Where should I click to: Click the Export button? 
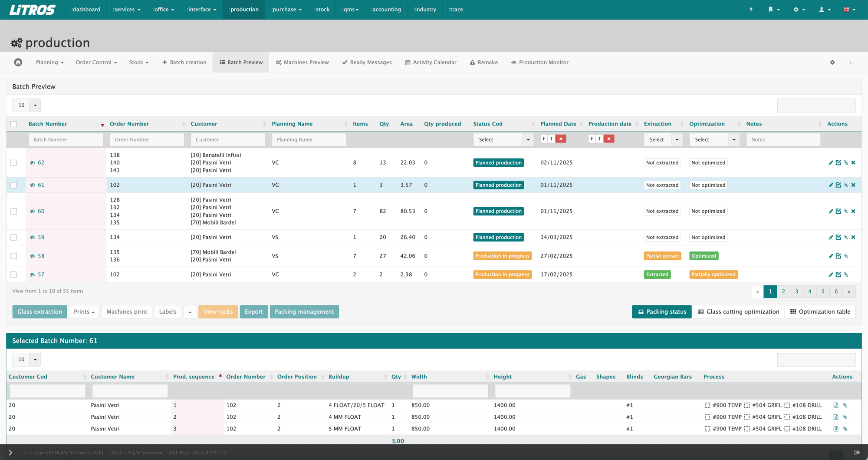tap(253, 312)
